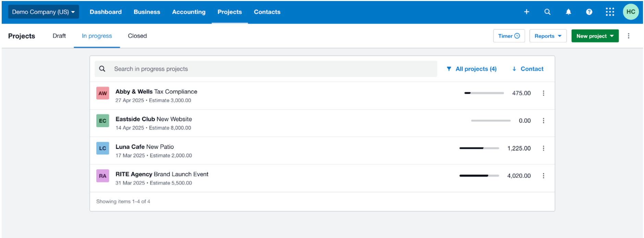
Task: Open the help question mark icon
Action: [x=589, y=12]
